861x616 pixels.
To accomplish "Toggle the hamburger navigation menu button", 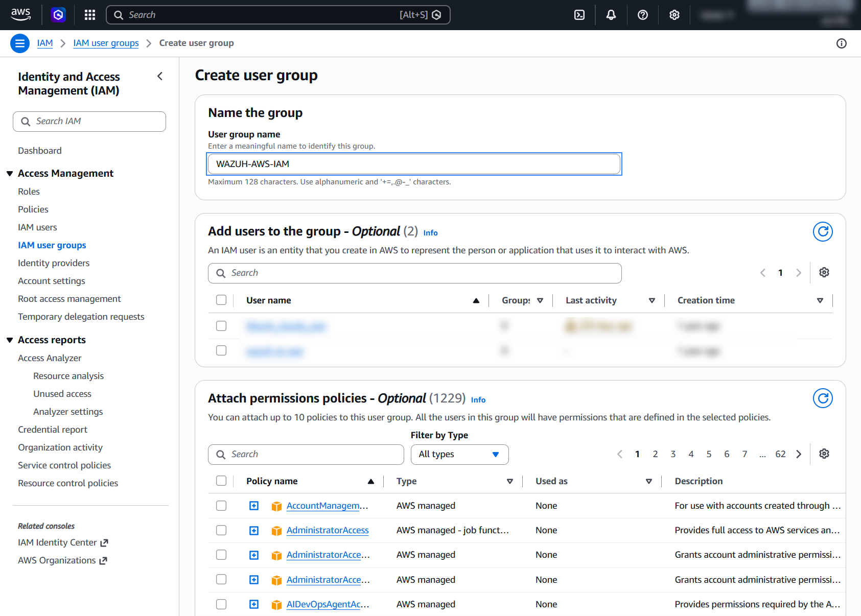I will pyautogui.click(x=20, y=43).
